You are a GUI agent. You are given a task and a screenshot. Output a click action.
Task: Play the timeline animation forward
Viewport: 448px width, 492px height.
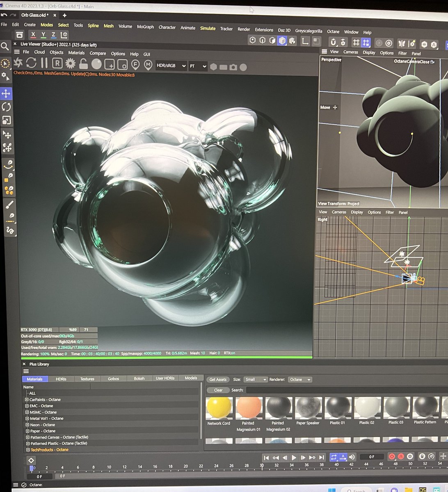(x=294, y=457)
